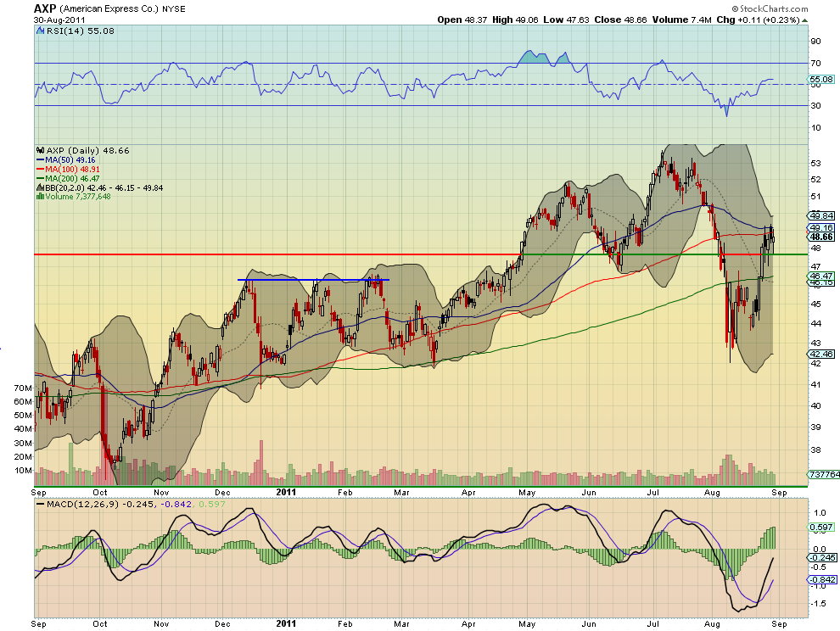Click the AXP ticker symbol in the header
Screen dimensions: 840x631
(44, 8)
